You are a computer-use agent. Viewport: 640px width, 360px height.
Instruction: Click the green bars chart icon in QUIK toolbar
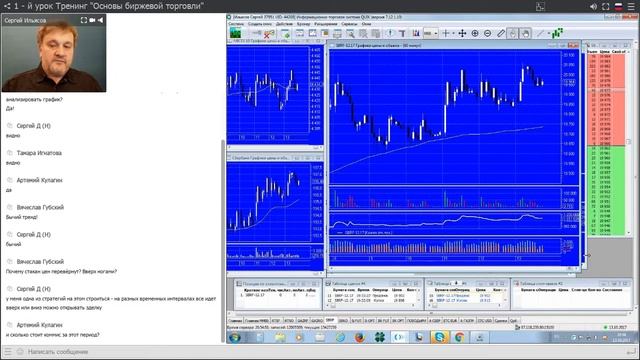tap(557, 33)
